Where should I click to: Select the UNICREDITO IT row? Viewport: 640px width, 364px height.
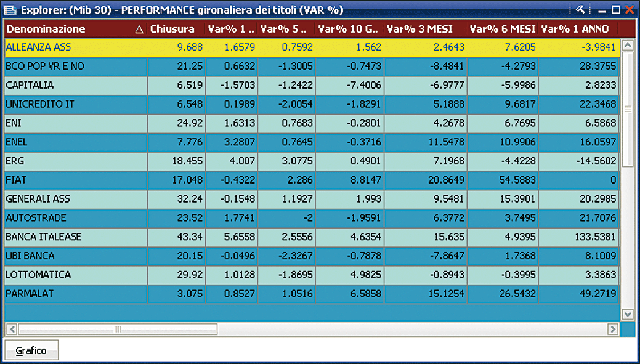click(312, 104)
